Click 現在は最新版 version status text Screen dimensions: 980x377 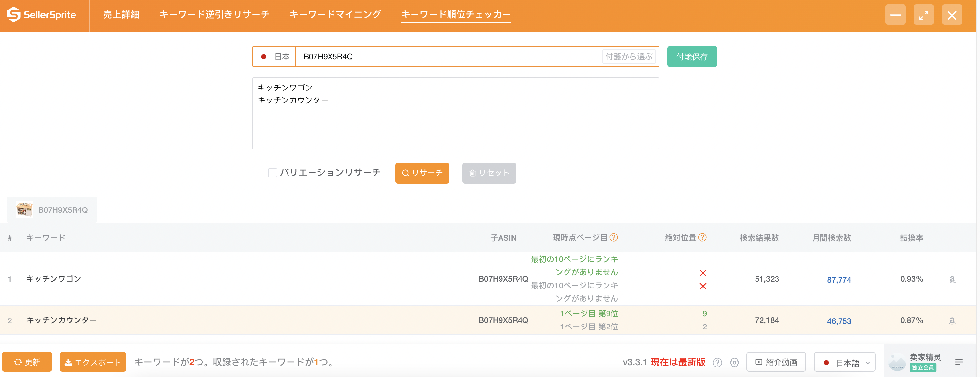point(678,362)
